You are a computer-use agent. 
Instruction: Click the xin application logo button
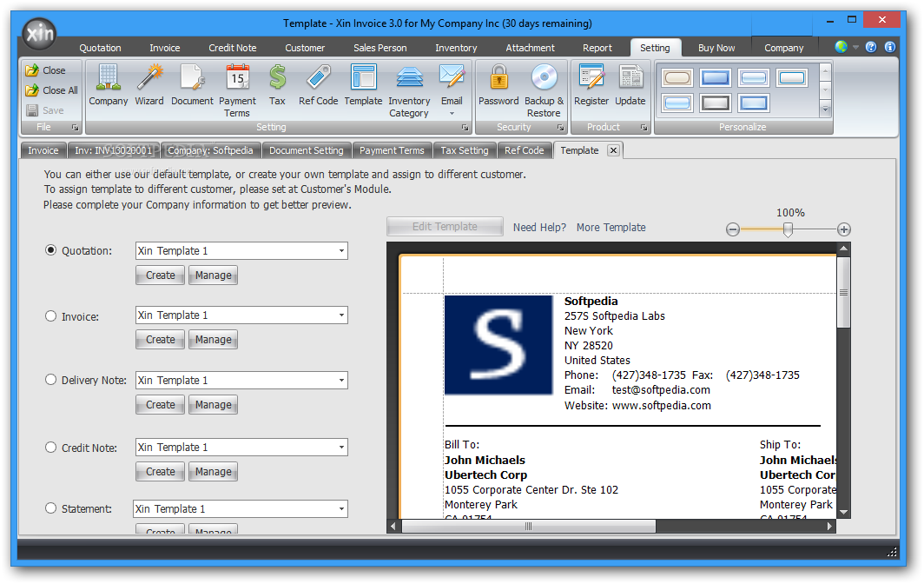(x=39, y=33)
